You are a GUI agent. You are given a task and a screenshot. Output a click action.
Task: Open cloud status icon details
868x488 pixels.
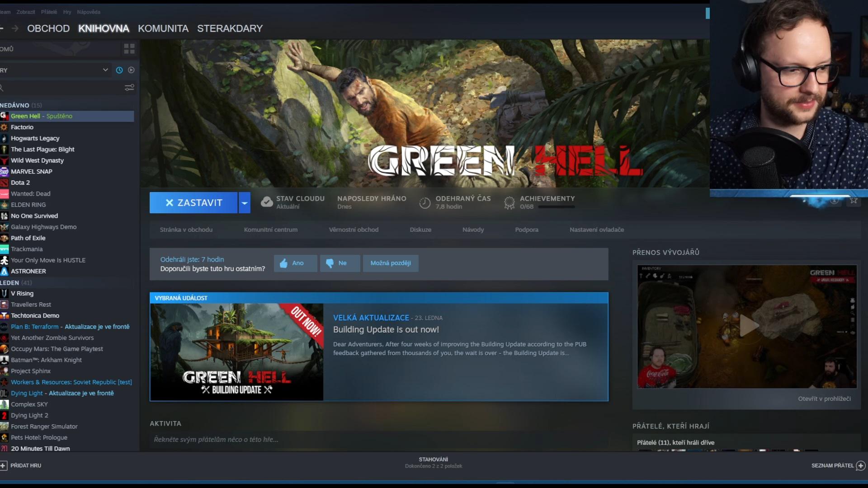pos(267,202)
